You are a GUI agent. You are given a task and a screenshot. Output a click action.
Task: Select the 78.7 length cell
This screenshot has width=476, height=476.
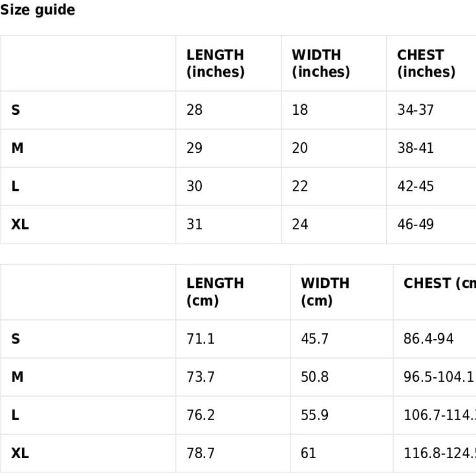point(201,453)
